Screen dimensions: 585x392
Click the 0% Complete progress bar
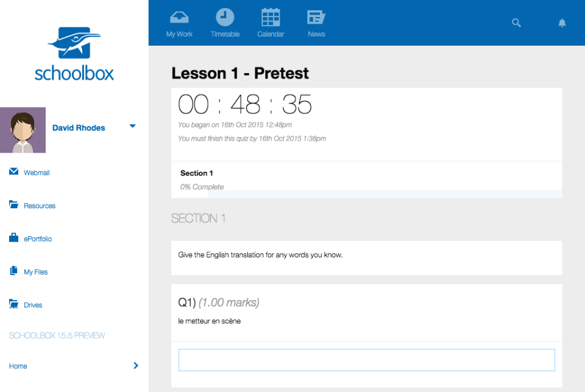[x=202, y=187]
